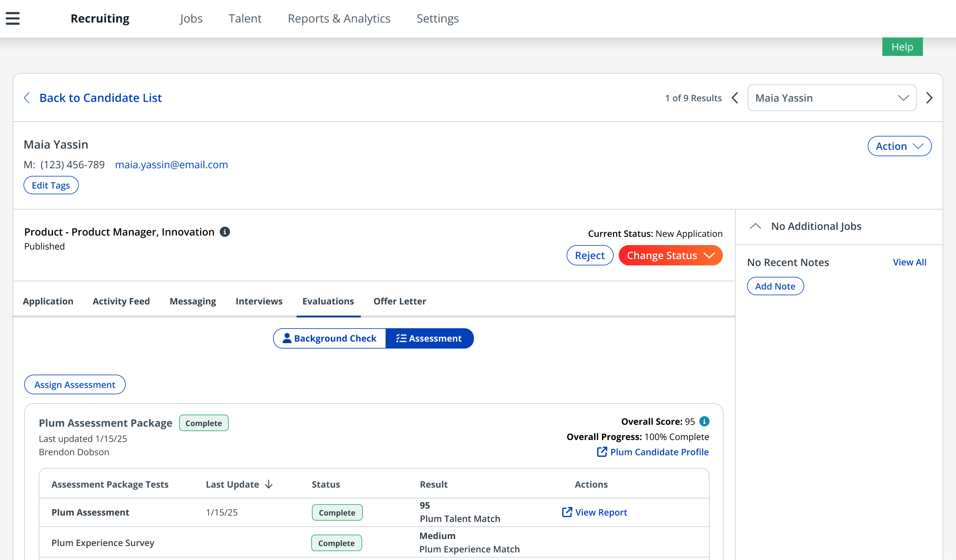This screenshot has height=560, width=956.
Task: Click Back to Candidate List link
Action: (x=101, y=98)
